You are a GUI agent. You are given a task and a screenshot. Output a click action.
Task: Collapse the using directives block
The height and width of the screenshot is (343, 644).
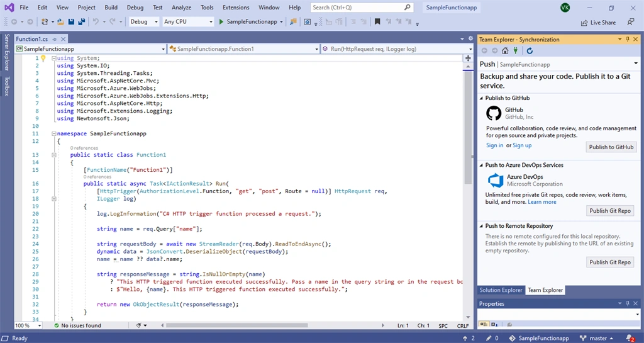click(x=54, y=59)
